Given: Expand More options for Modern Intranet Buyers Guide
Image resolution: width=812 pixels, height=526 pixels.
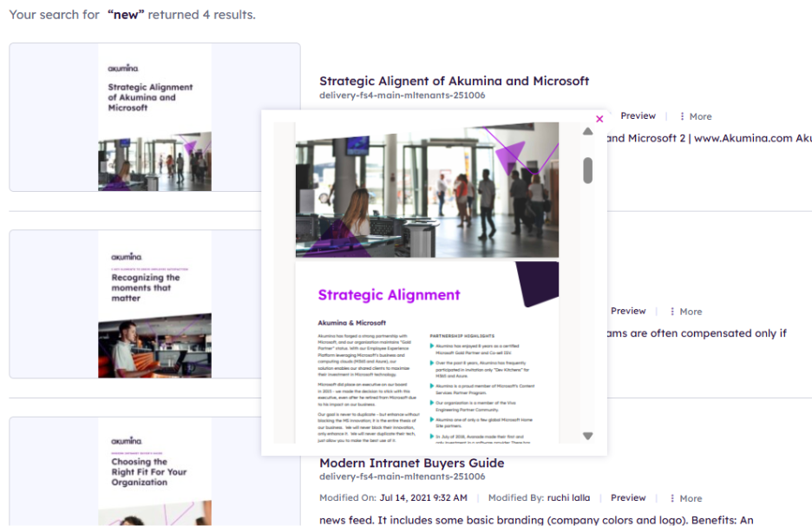Looking at the screenshot, I should (x=685, y=498).
